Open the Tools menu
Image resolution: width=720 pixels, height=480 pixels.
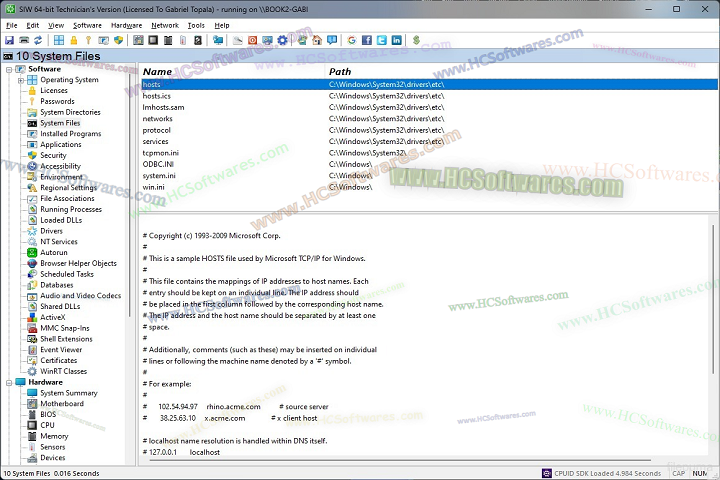196,25
